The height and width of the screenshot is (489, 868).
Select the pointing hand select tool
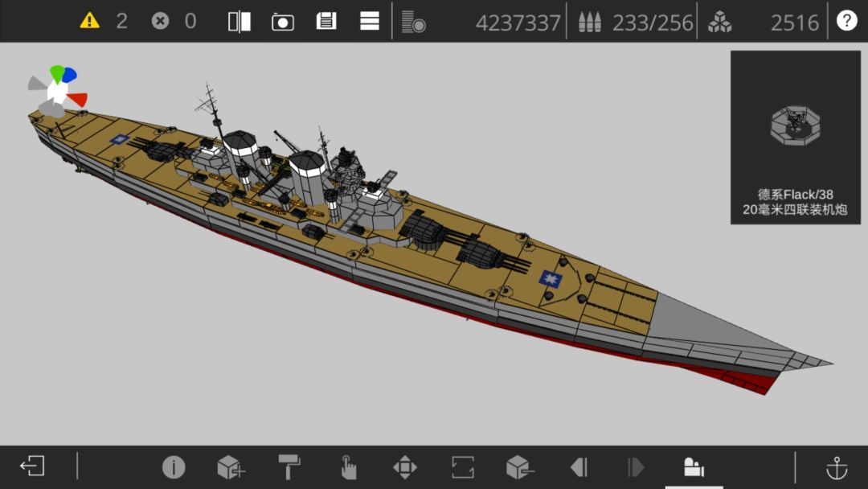[x=348, y=466]
